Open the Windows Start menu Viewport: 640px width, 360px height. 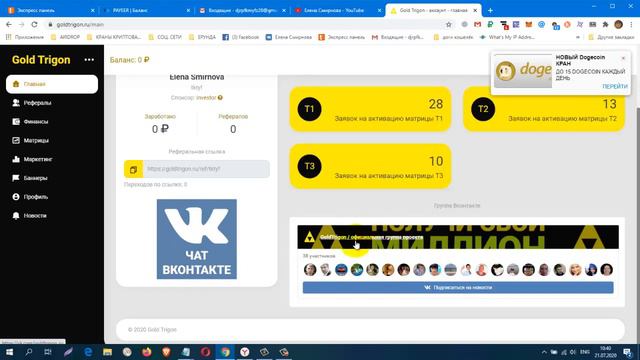click(9, 352)
